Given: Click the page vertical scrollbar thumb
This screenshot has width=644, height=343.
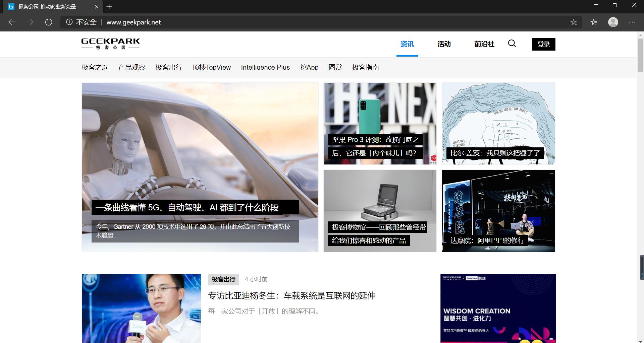Looking at the screenshot, I should 640,55.
